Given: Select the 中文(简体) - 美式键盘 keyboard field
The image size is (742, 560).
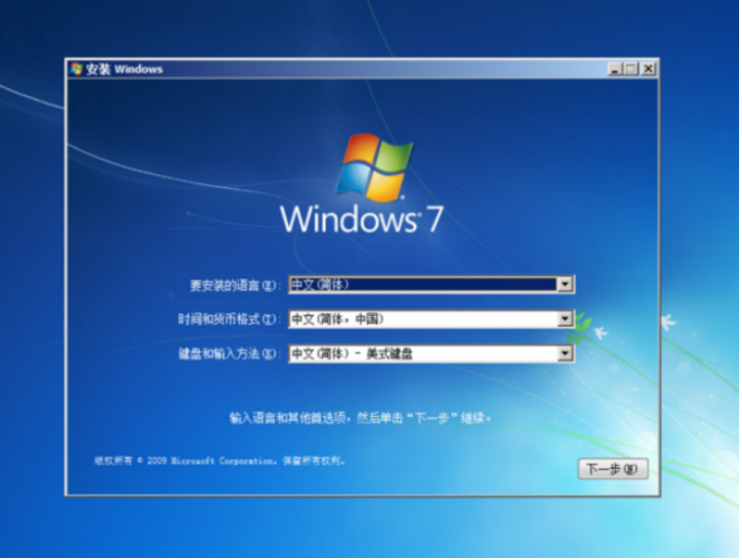Looking at the screenshot, I should point(431,354).
